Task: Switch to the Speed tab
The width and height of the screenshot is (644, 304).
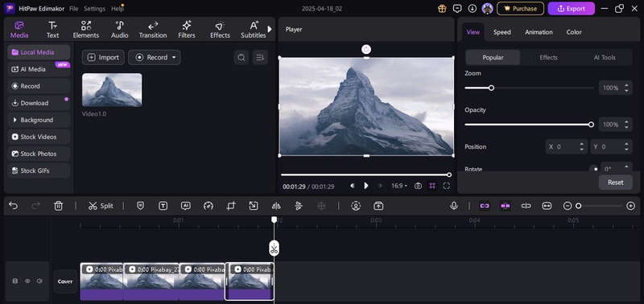Action: click(x=502, y=32)
